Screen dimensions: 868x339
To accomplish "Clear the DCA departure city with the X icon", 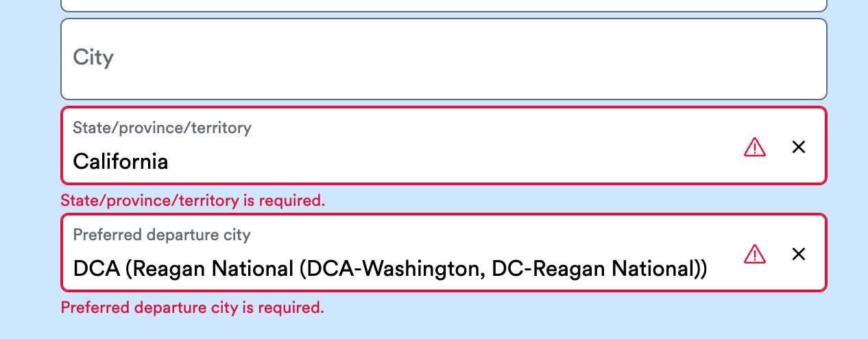I will tap(799, 254).
